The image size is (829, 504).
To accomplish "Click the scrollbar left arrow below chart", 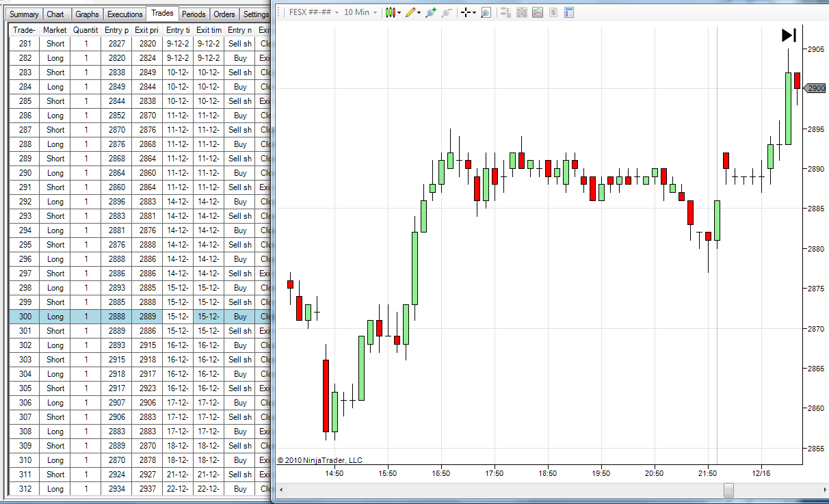I will (x=282, y=490).
